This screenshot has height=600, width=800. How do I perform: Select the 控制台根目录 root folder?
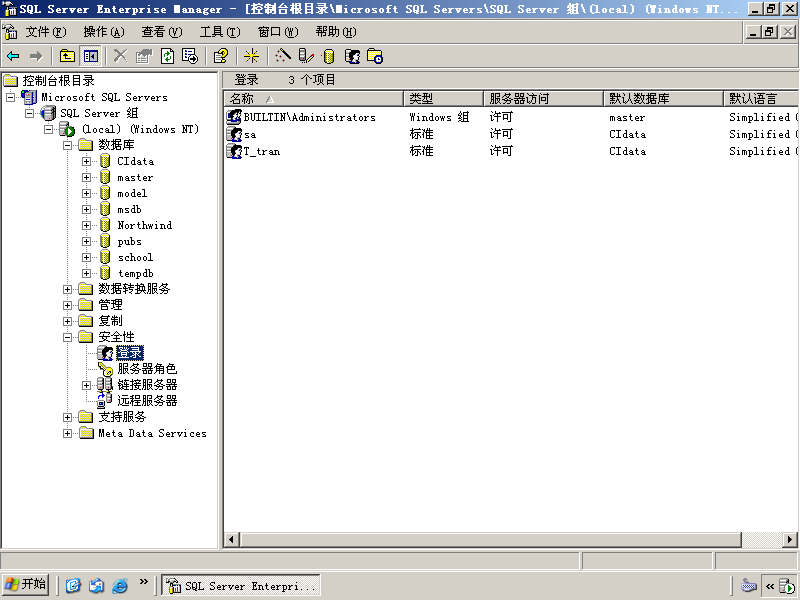[x=58, y=81]
